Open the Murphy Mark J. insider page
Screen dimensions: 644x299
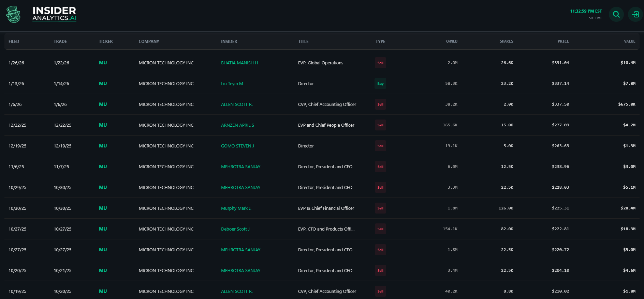236,208
